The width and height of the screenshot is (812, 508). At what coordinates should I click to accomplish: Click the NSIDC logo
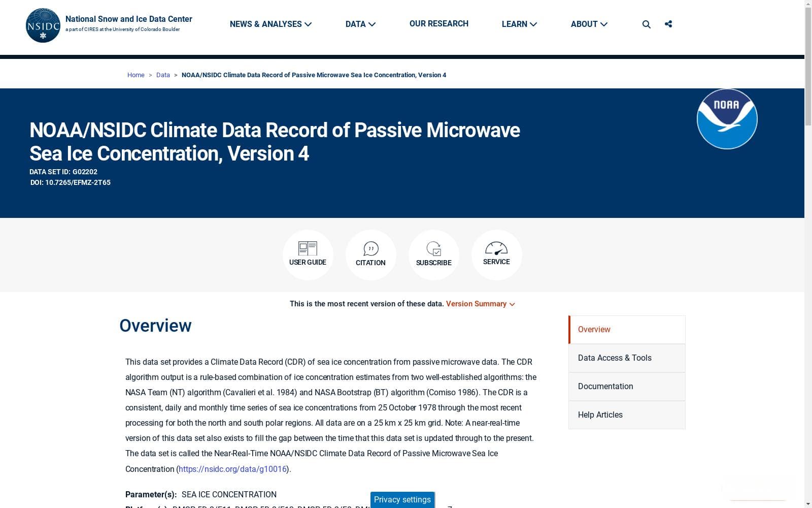pyautogui.click(x=43, y=25)
